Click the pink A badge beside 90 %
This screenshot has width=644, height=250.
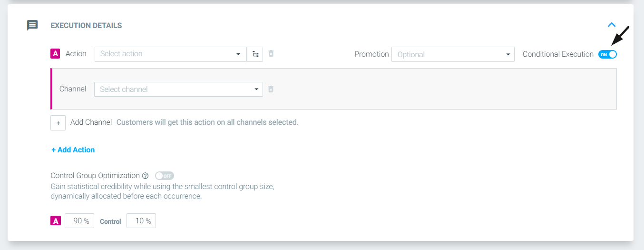click(56, 221)
